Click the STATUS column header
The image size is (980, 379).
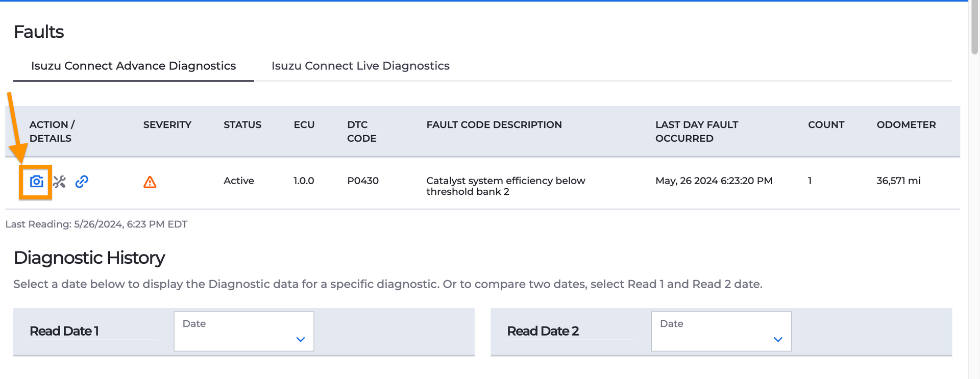point(242,125)
